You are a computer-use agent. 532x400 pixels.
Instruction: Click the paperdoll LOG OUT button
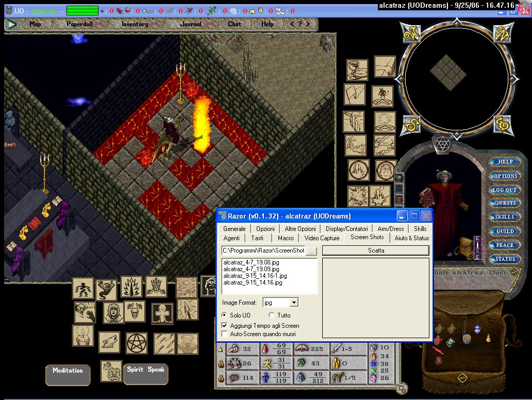click(505, 190)
